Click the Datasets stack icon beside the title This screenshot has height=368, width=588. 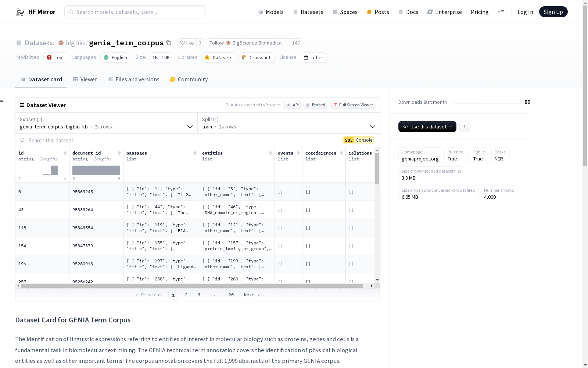pyautogui.click(x=19, y=43)
